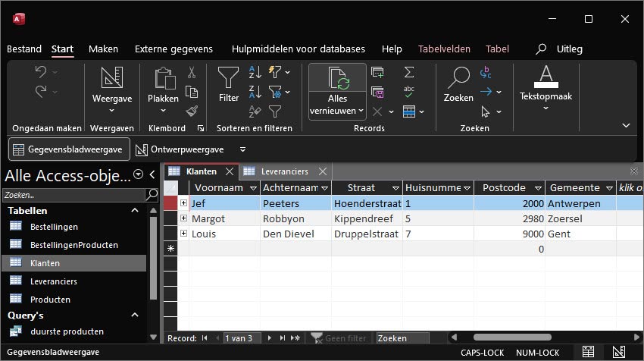Go to the first record
The image size is (644, 361).
(205, 338)
